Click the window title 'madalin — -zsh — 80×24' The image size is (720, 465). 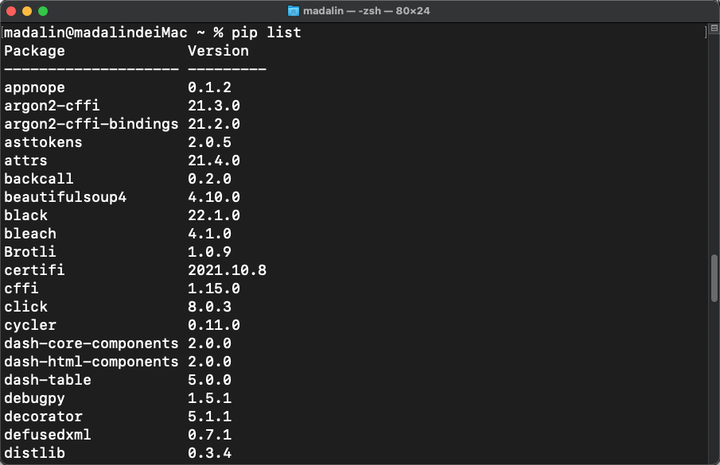[x=366, y=11]
